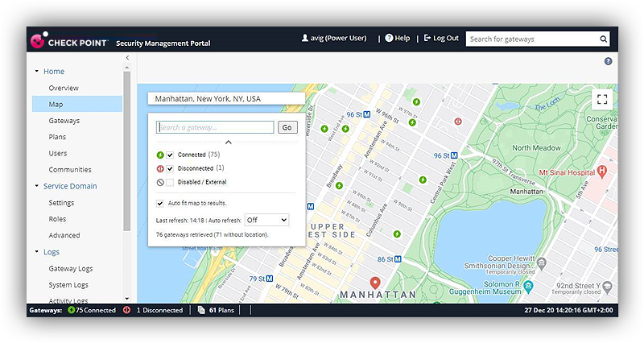This screenshot has height=343, width=644.
Task: Open the Advanced page
Action: pos(64,235)
